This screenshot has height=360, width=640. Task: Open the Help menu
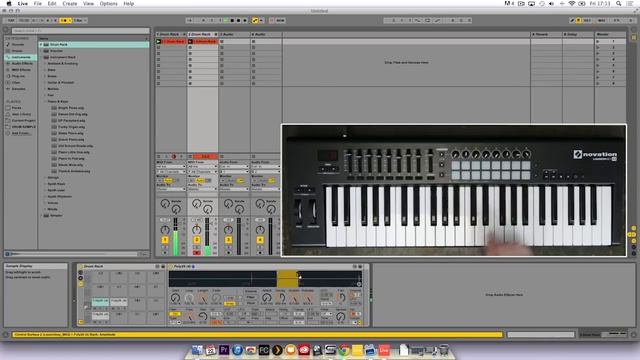129,4
